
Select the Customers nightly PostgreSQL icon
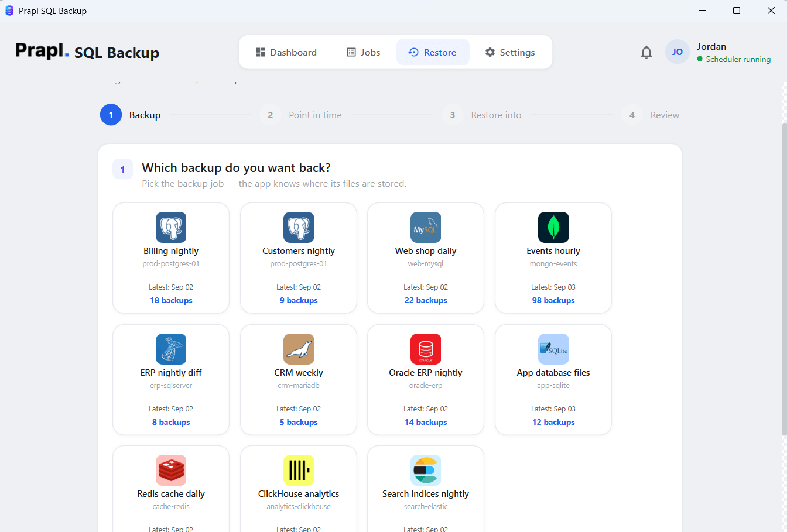(299, 227)
